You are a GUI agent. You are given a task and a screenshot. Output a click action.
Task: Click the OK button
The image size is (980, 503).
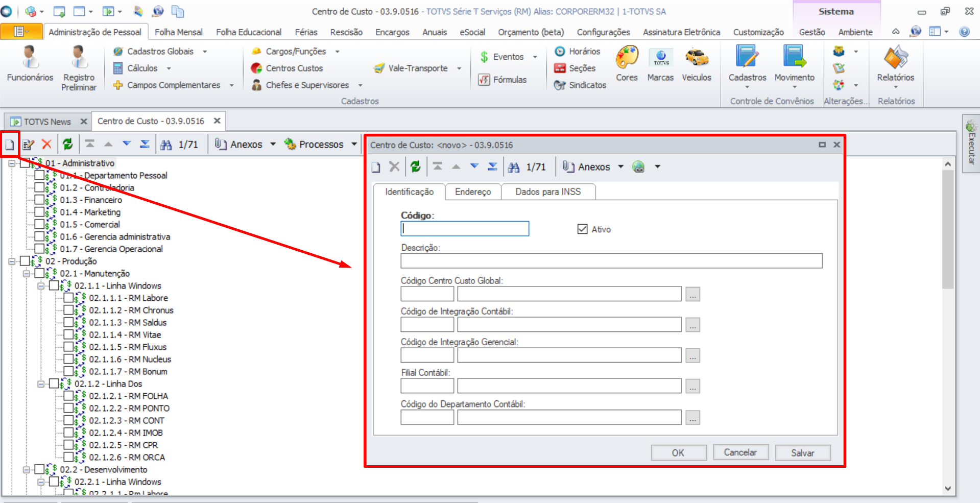678,452
